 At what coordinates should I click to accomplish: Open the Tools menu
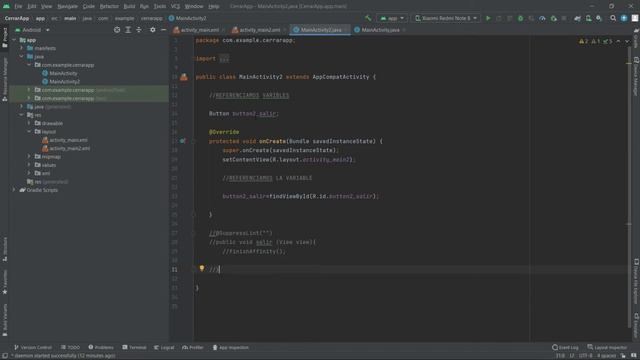click(160, 6)
